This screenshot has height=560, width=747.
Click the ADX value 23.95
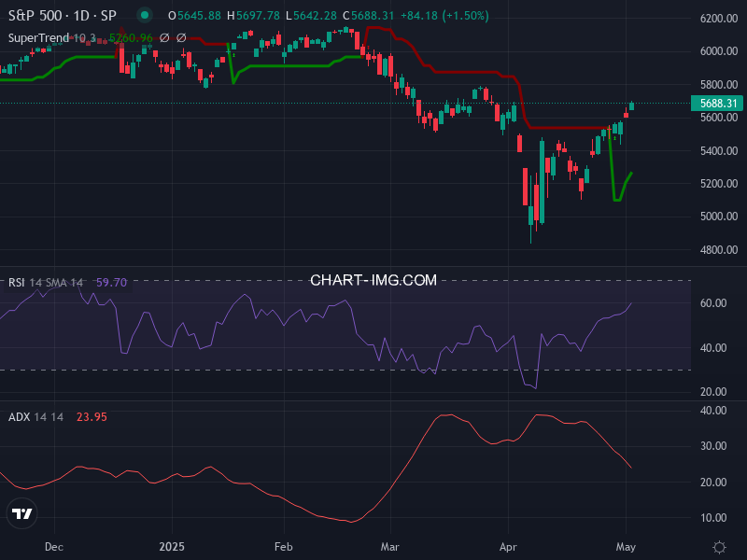[92, 417]
